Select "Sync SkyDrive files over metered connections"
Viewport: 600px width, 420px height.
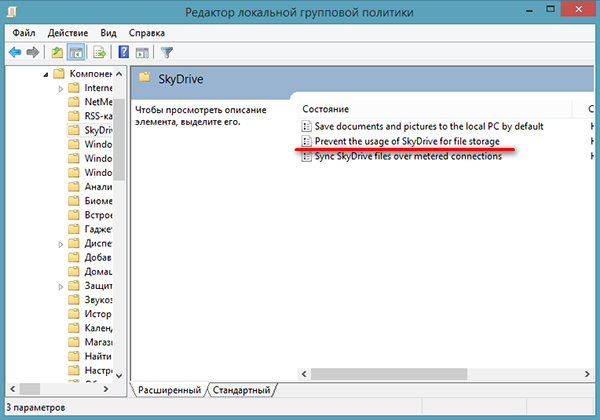(x=408, y=156)
